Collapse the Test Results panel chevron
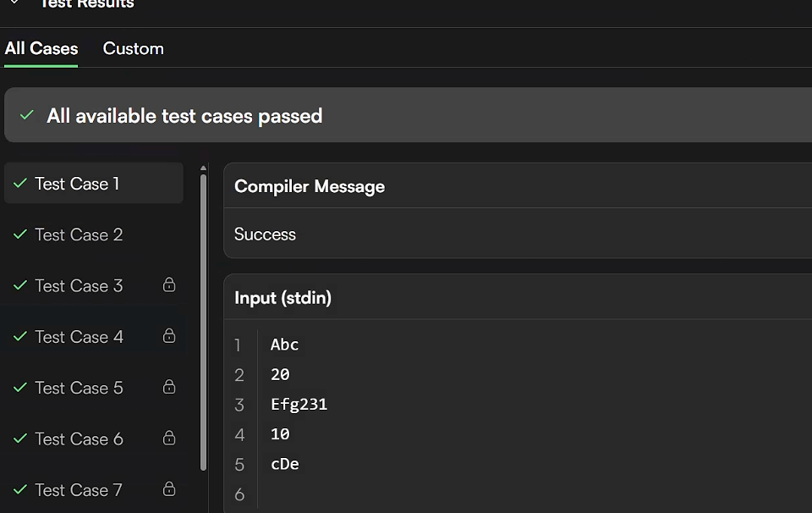The width and height of the screenshot is (812, 513). [x=14, y=3]
